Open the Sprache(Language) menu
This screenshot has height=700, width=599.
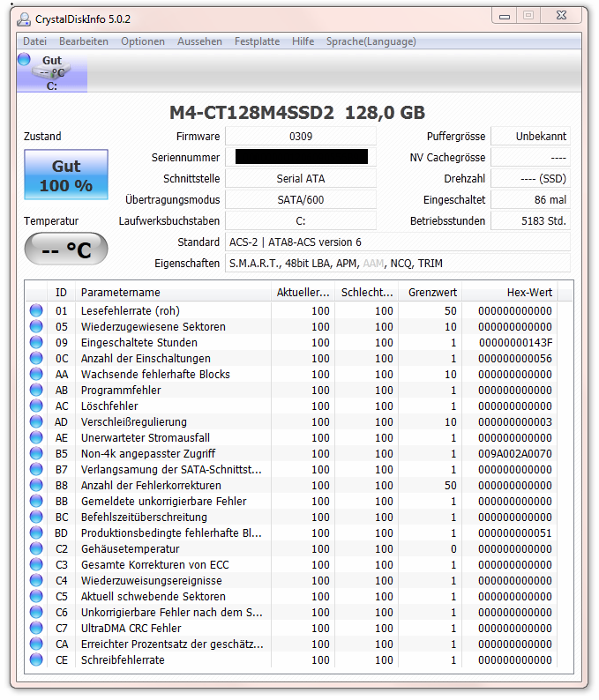(371, 41)
